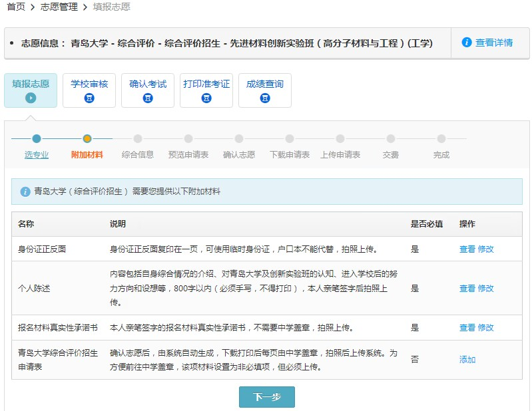The width and height of the screenshot is (532, 411).
Task: Add the 青岛大学综合评价招生申请表 file
Action: [467, 360]
